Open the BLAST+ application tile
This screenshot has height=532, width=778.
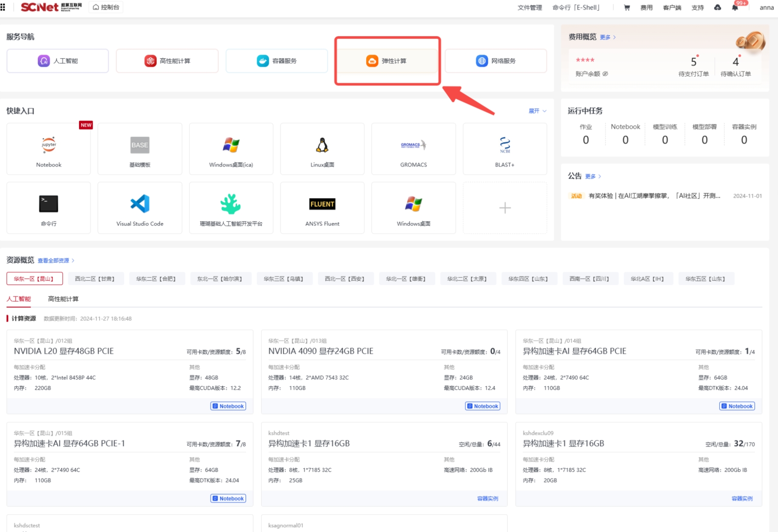(x=504, y=149)
